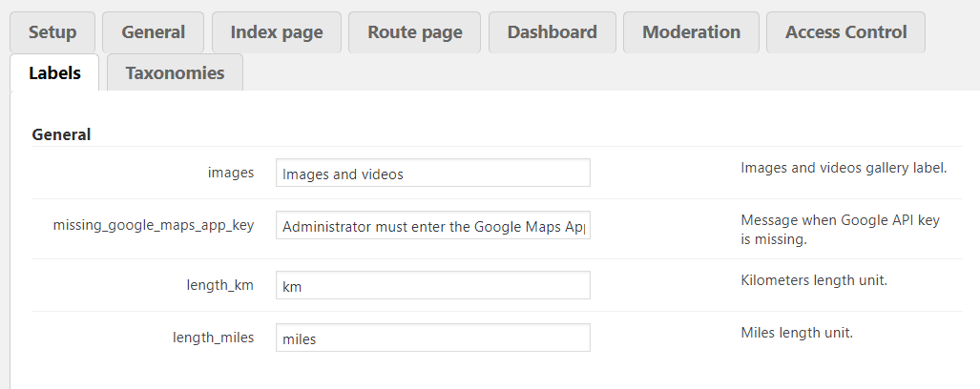Image resolution: width=980 pixels, height=389 pixels.
Task: Click the 'Images and videos gallery label' description
Action: tap(844, 168)
